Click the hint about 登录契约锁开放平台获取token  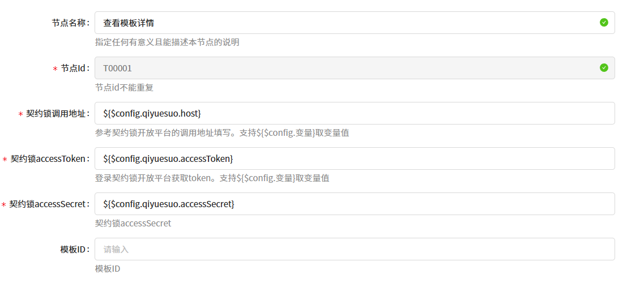pyautogui.click(x=212, y=178)
